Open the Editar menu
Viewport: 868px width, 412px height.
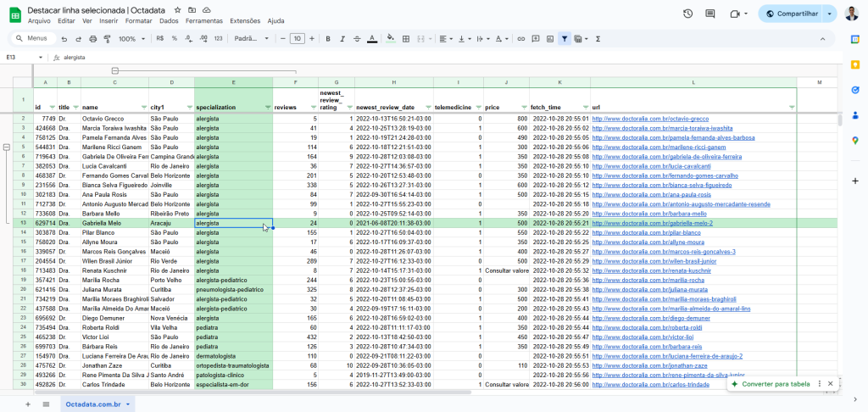click(x=66, y=21)
